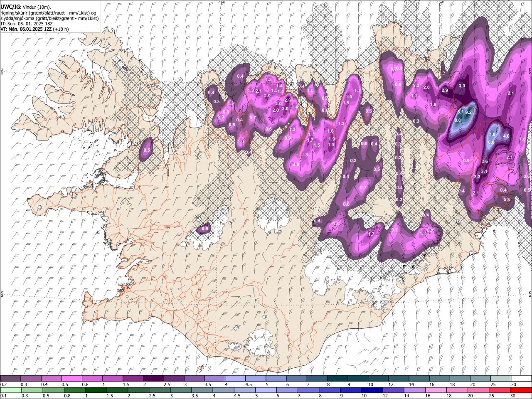Screen dimensions: 532x399
Task: Click the medium blue rain swatch starting at 8
Action: click(x=329, y=390)
